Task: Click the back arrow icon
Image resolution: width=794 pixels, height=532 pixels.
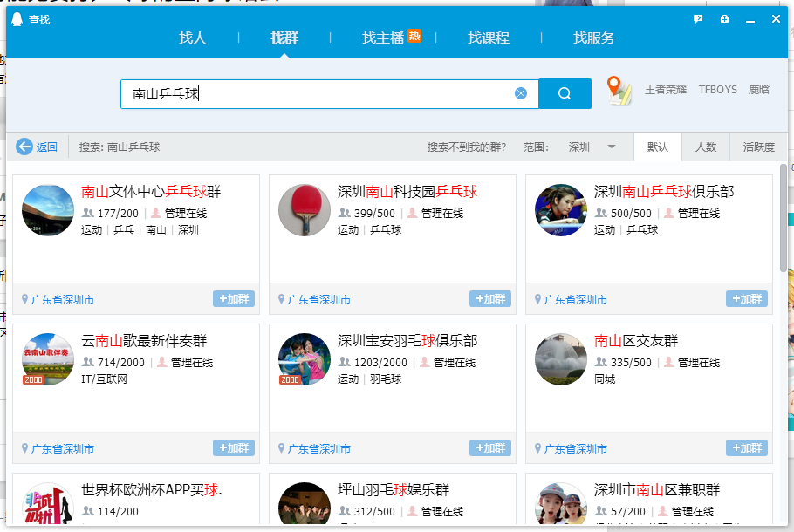Action: pos(24,147)
